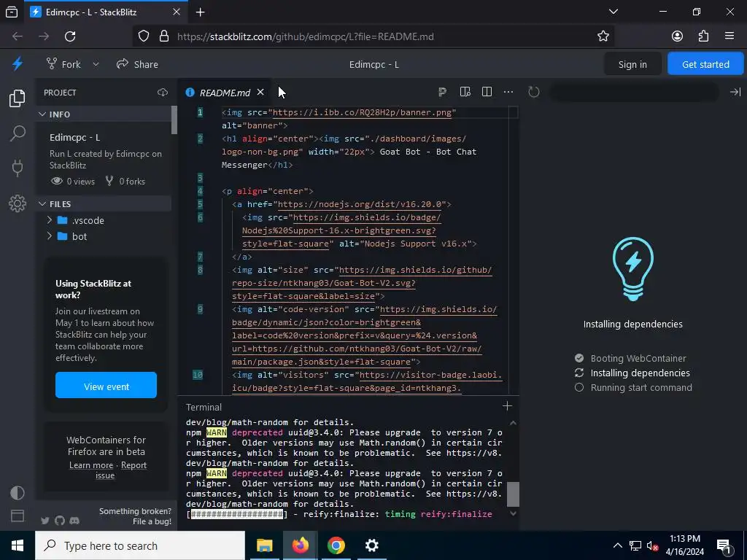Fork the project with Fork button
This screenshot has width=747, height=560.
63,64
